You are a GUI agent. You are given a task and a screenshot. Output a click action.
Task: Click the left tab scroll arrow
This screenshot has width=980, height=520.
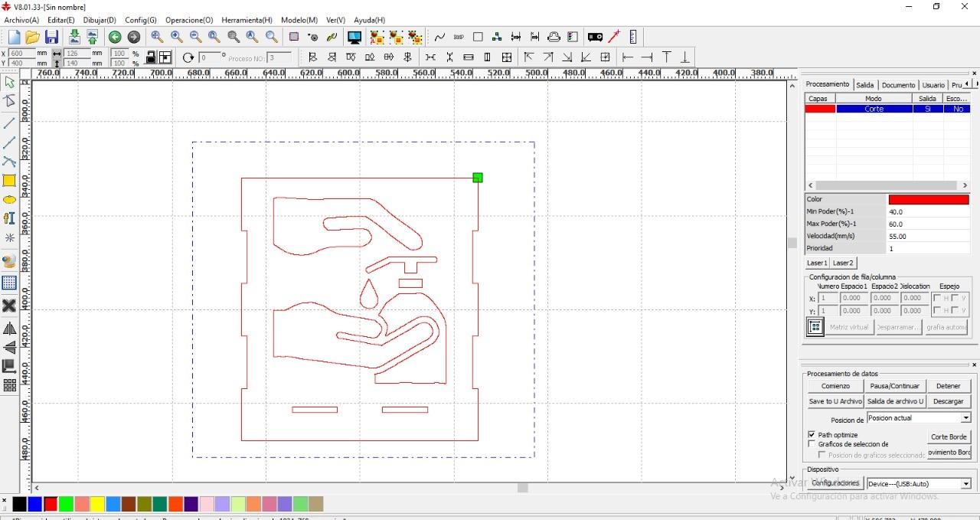pyautogui.click(x=967, y=83)
